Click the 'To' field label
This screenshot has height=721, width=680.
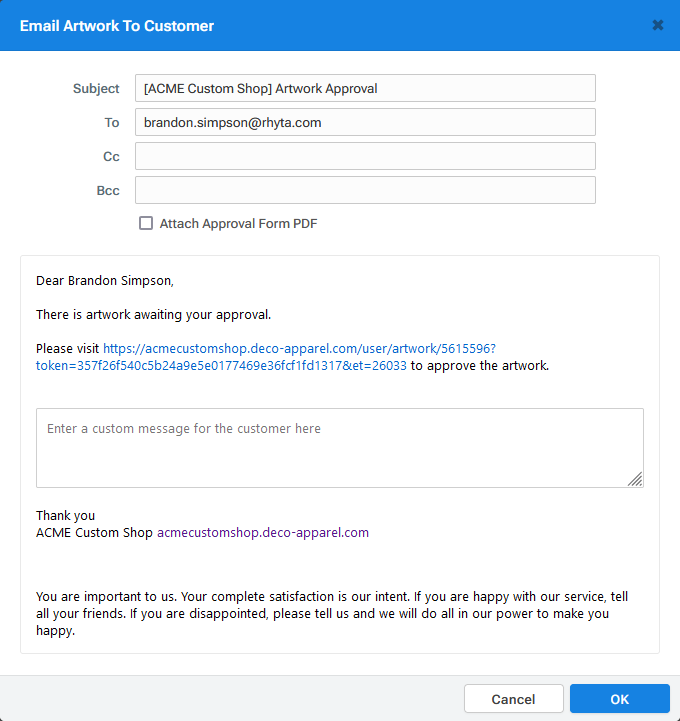pyautogui.click(x=112, y=122)
